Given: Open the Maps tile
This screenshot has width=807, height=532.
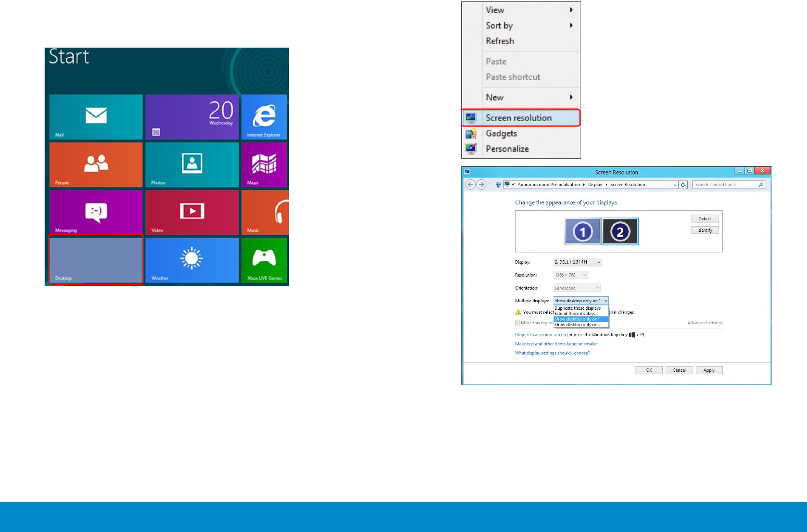Looking at the screenshot, I should pyautogui.click(x=264, y=165).
